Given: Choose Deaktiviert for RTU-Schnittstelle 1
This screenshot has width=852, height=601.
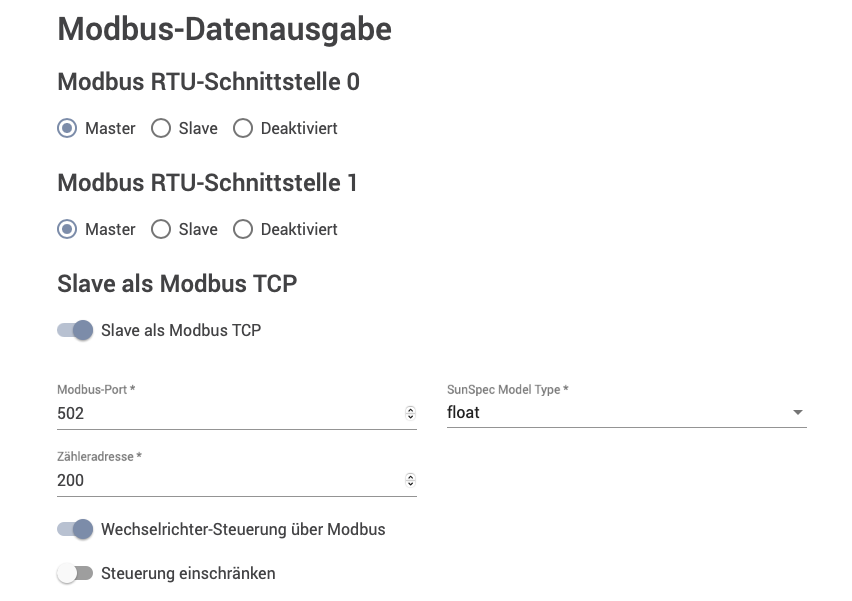Looking at the screenshot, I should point(243,229).
